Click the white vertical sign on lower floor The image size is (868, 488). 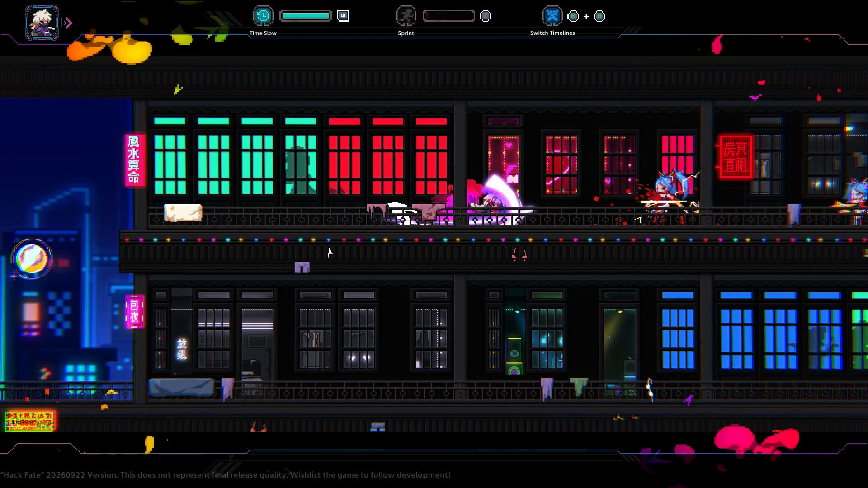click(182, 349)
